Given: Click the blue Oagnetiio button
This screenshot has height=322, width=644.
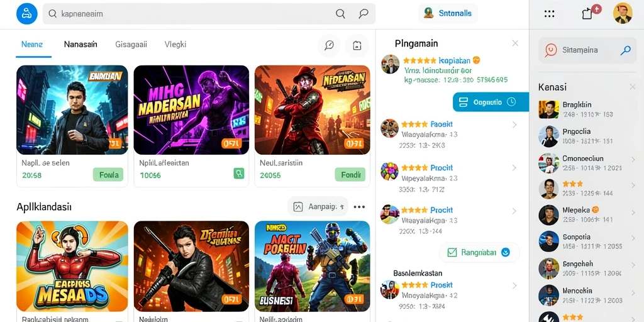Looking at the screenshot, I should click(491, 102).
